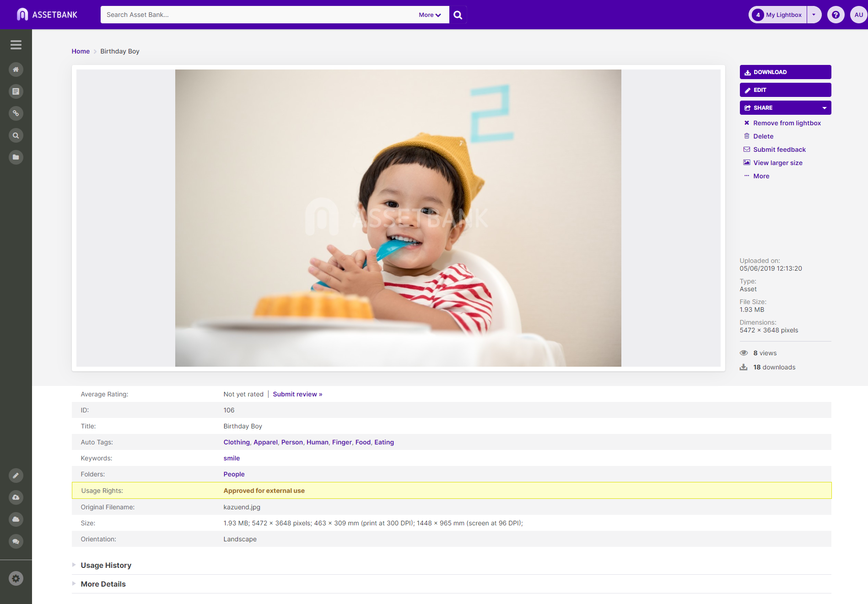Click the More actions link

761,176
